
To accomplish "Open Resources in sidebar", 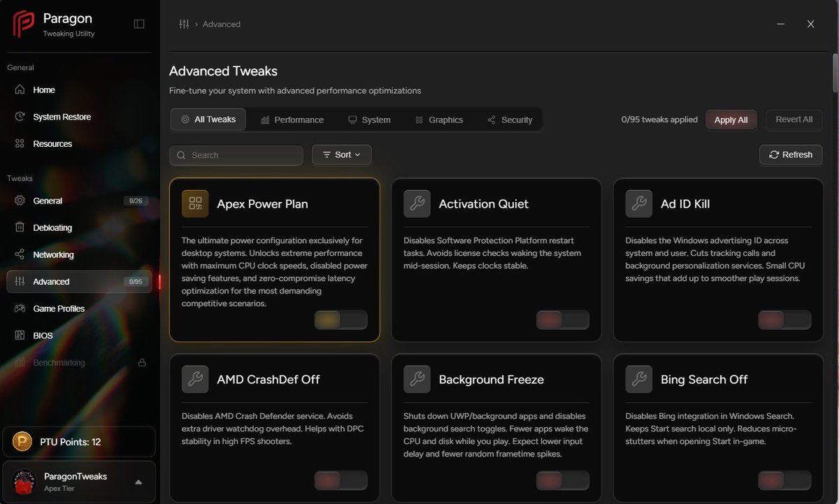I will pyautogui.click(x=80, y=143).
